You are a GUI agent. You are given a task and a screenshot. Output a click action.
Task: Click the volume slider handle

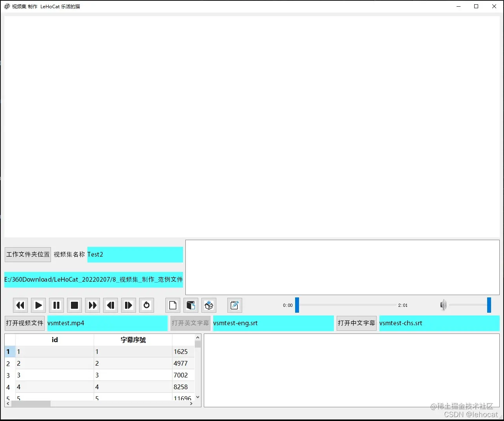point(489,305)
